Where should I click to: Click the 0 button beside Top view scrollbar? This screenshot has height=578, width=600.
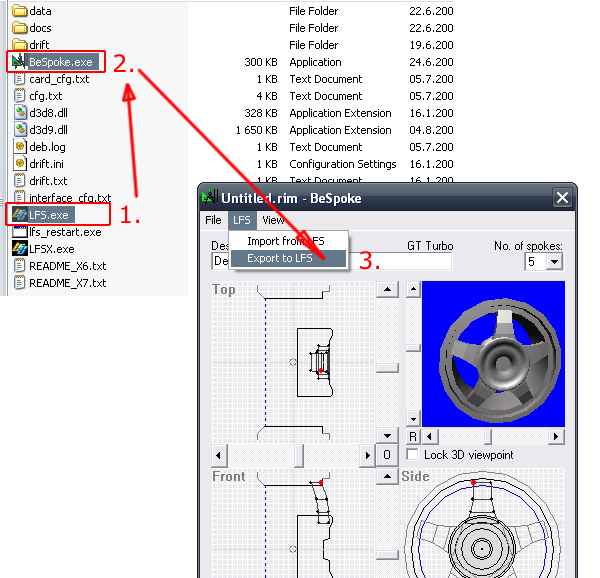pyautogui.click(x=387, y=455)
